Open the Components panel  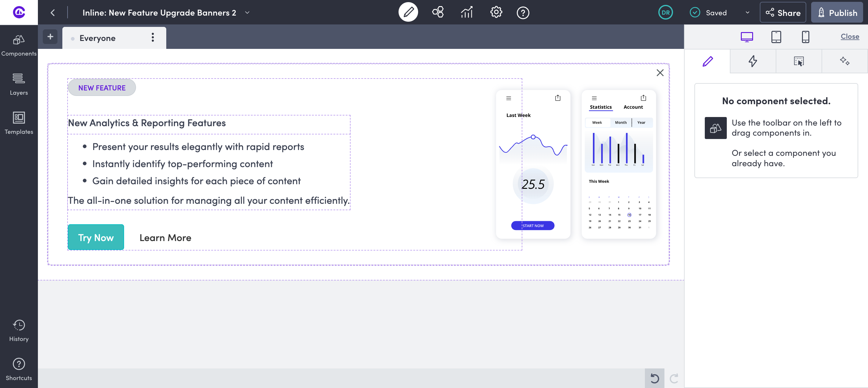click(19, 46)
